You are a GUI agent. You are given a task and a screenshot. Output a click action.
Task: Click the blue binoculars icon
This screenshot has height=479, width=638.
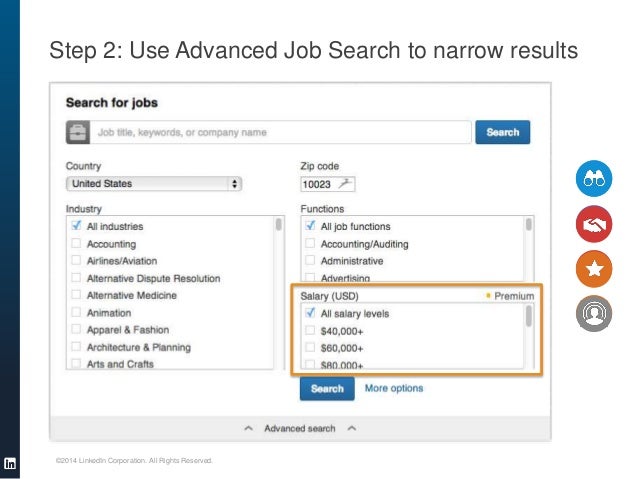coord(593,178)
